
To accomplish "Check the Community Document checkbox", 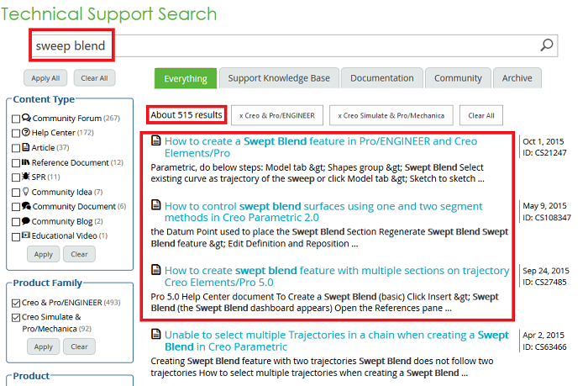I will point(16,207).
